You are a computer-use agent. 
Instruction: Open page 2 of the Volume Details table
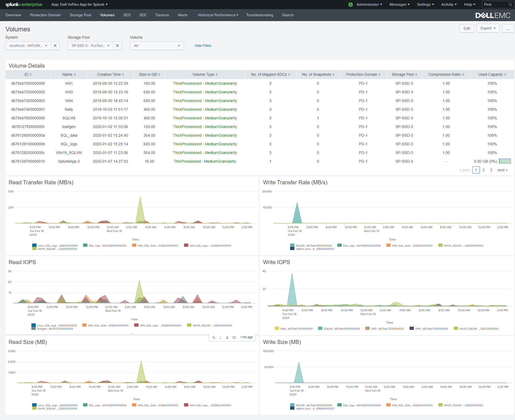click(x=483, y=170)
